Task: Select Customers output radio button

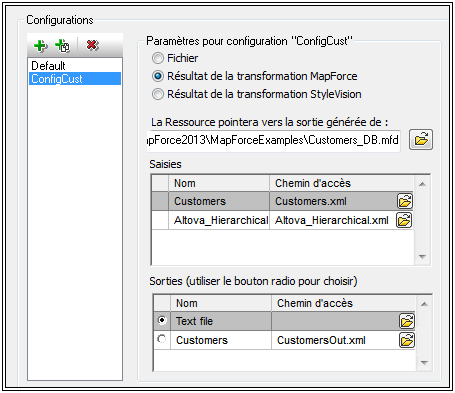Action: pyautogui.click(x=162, y=339)
